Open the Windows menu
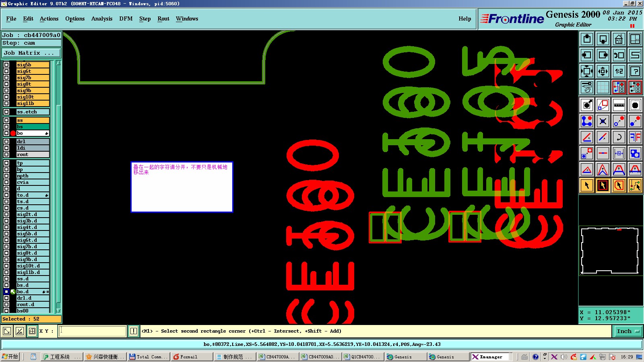The image size is (644, 362). [x=187, y=19]
